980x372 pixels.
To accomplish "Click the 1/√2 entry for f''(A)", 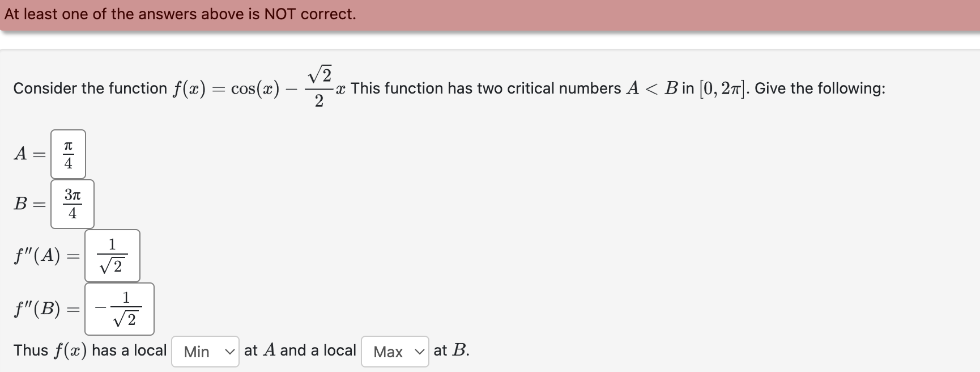I will click(x=112, y=256).
